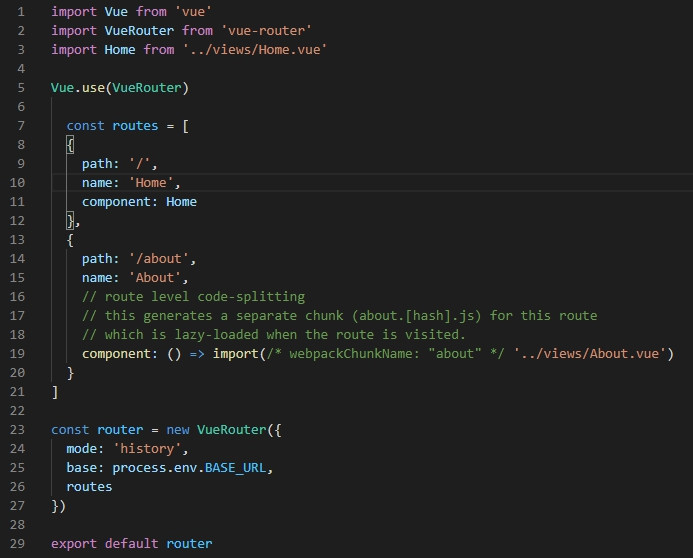693x558 pixels.
Task: Click line number 23 in the gutter
Action: tap(17, 429)
